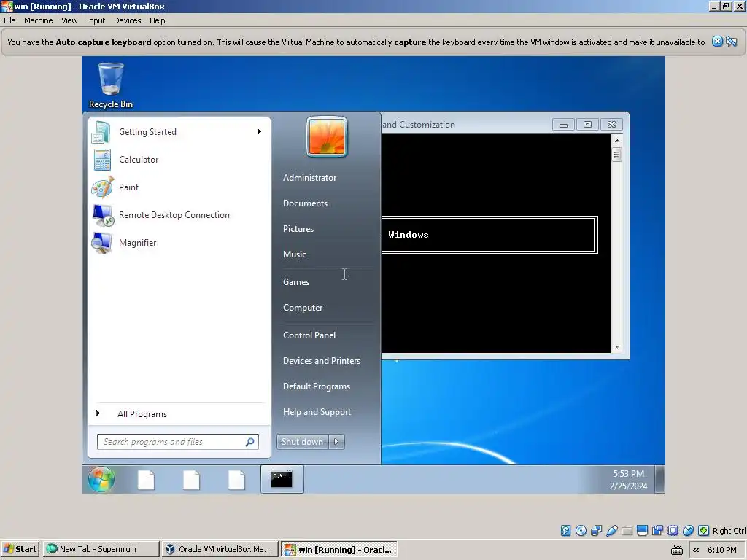
Task: Click VirtualBox hard disk status icon
Action: 565,531
